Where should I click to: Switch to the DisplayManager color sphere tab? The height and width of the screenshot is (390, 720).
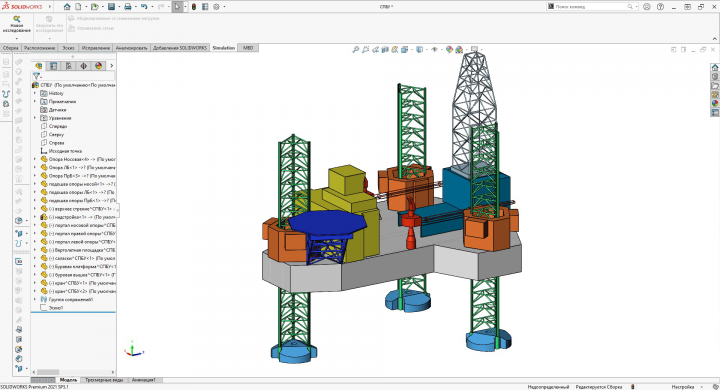[98, 66]
